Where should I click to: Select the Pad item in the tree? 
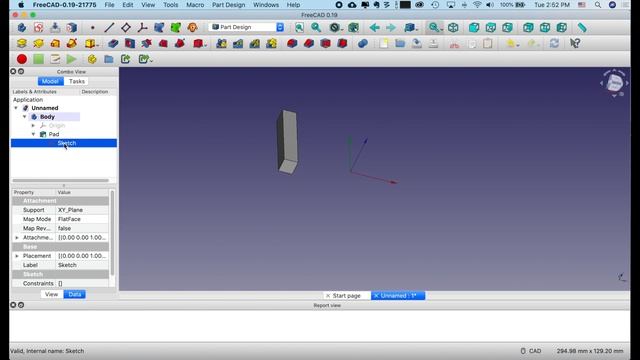(x=54, y=134)
